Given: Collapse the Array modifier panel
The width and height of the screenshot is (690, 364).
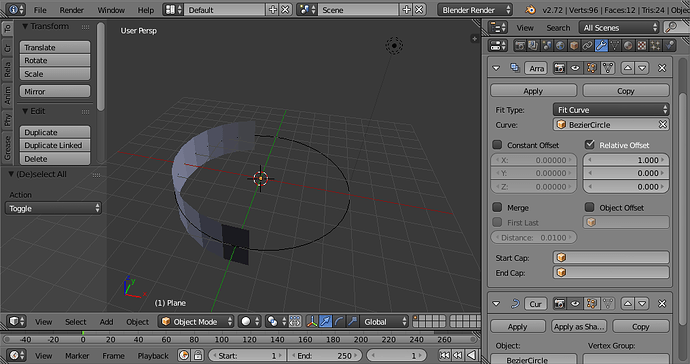Looking at the screenshot, I should click(496, 68).
